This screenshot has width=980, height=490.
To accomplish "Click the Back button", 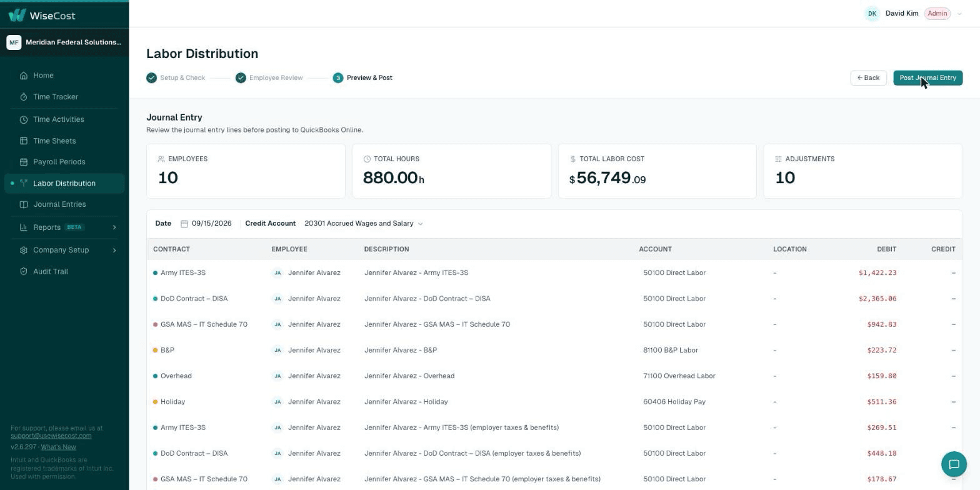I will click(x=868, y=78).
